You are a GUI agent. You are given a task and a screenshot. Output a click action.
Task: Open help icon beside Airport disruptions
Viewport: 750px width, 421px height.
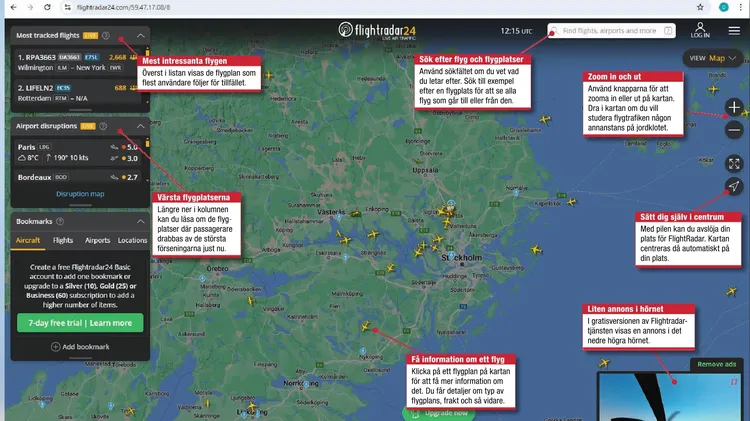click(x=103, y=126)
